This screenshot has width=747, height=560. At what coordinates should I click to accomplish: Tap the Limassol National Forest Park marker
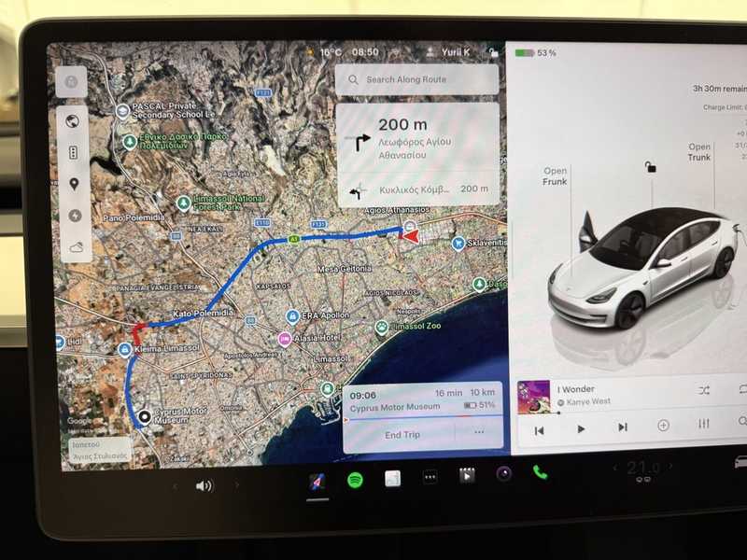[183, 203]
